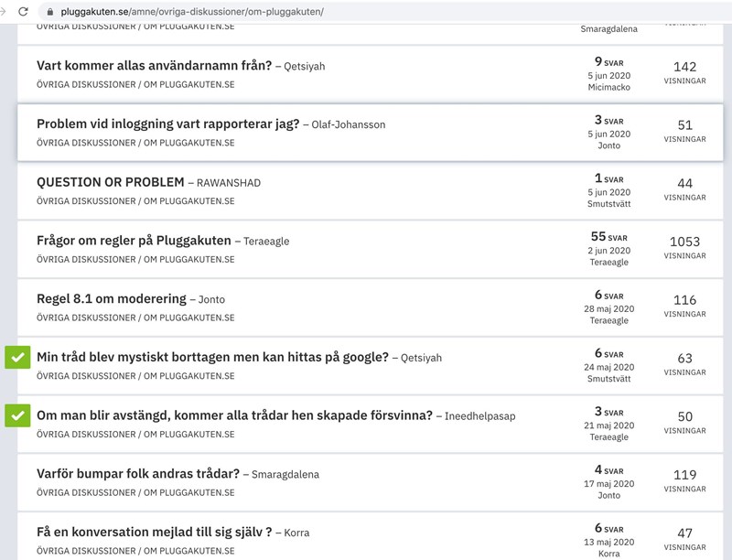The width and height of the screenshot is (732, 560).
Task: Click green checkmark beside 'Om man blir avstängd' thread
Action: 17,415
